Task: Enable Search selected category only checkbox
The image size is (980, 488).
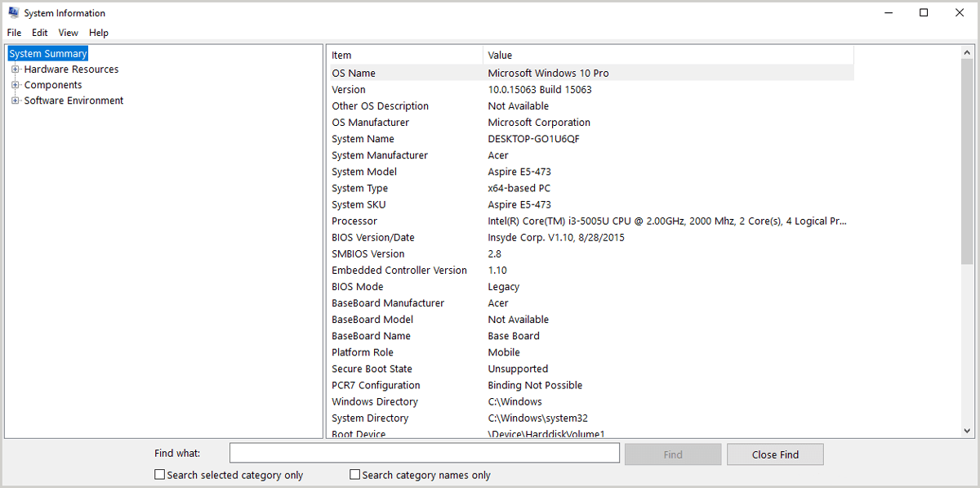Action: tap(160, 475)
